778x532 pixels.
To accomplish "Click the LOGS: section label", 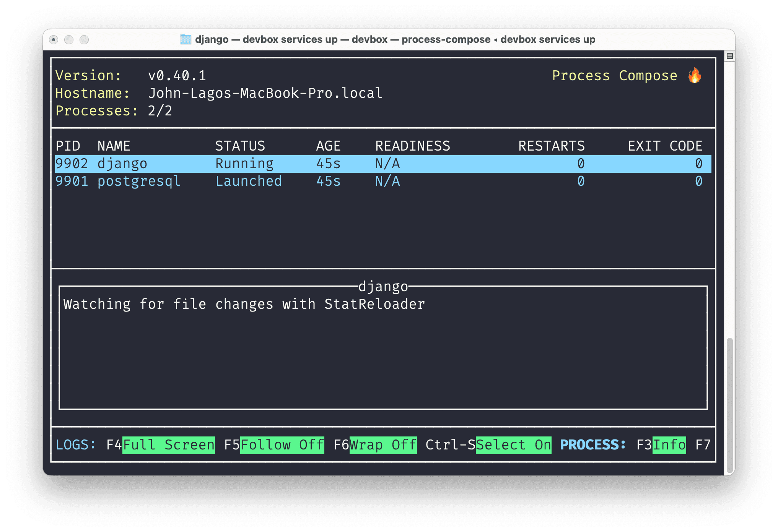I will pos(75,445).
